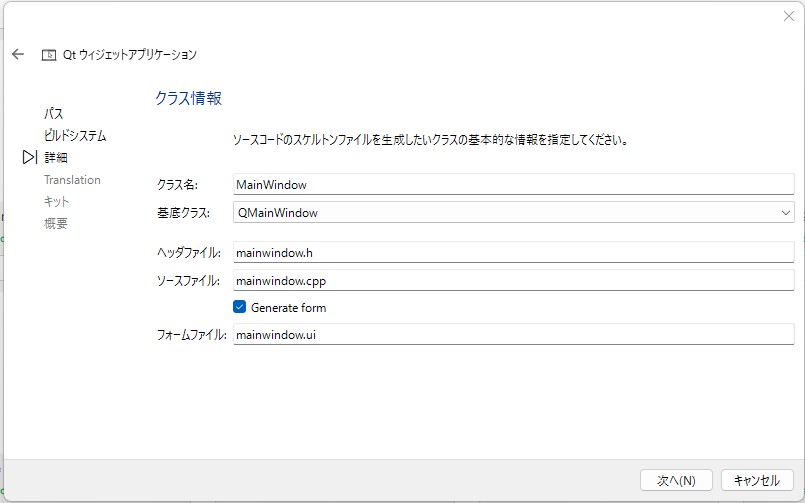Select the ビルドシステム step in sidebar
This screenshot has width=805, height=503.
tap(75, 136)
